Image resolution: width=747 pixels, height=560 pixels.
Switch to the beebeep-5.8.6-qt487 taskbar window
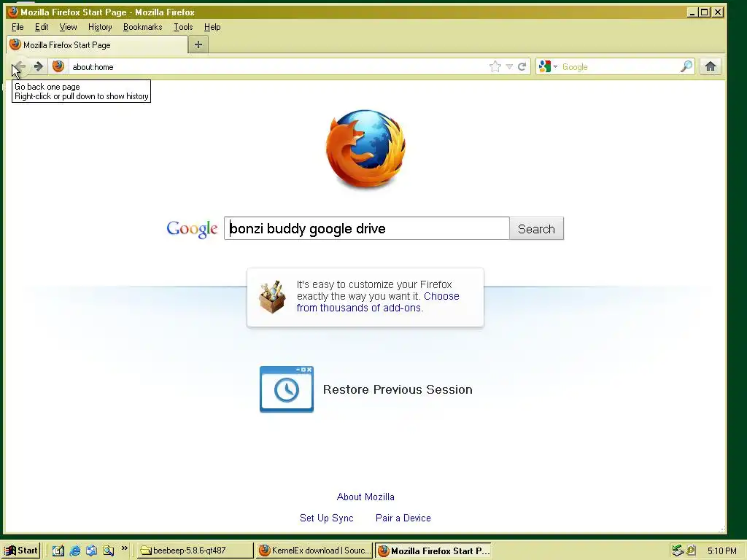(196, 551)
